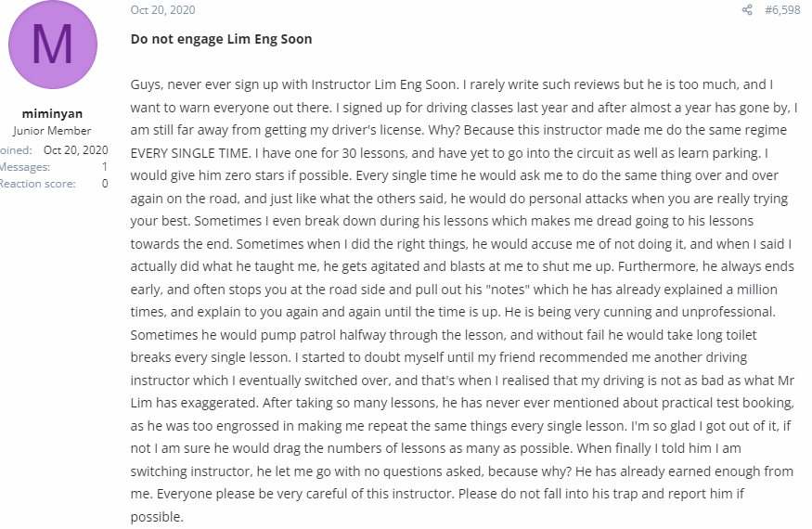Click the bold heading Do not engage Lim Eng Soon

[221, 39]
